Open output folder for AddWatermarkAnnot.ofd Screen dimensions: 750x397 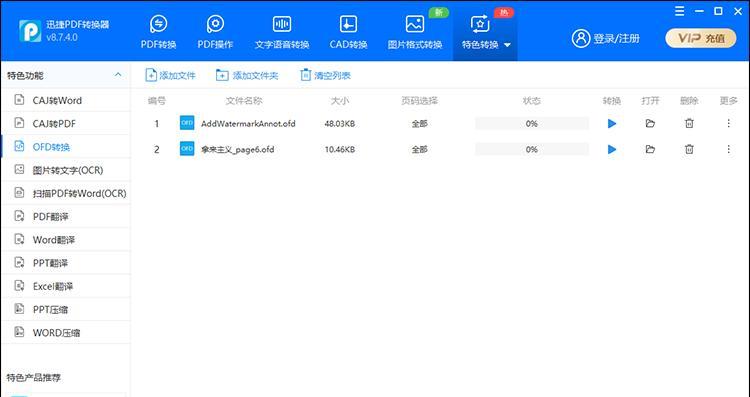click(650, 123)
